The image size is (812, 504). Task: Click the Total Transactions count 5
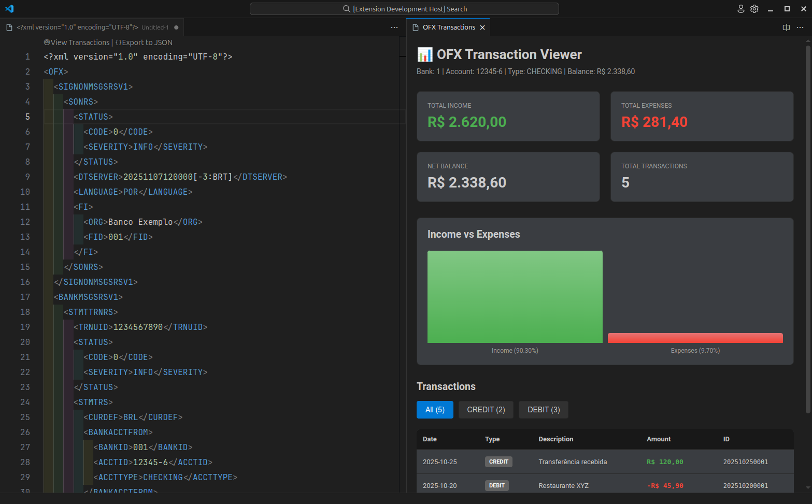point(625,182)
